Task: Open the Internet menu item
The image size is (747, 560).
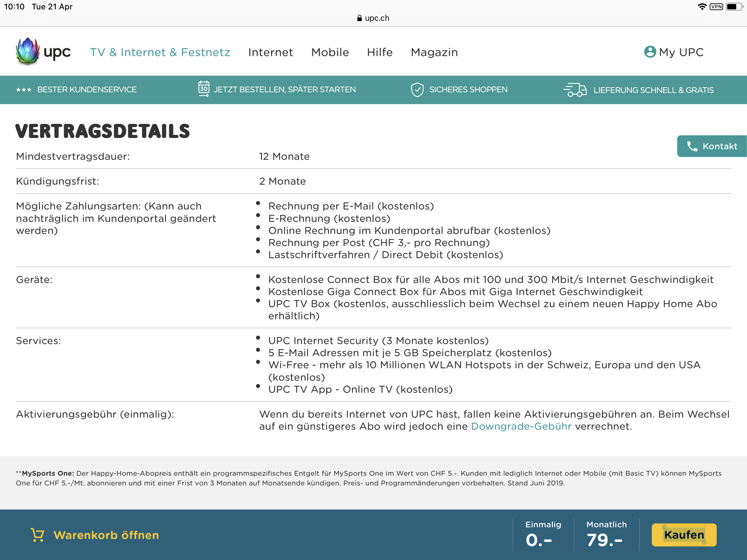Action: pos(270,52)
